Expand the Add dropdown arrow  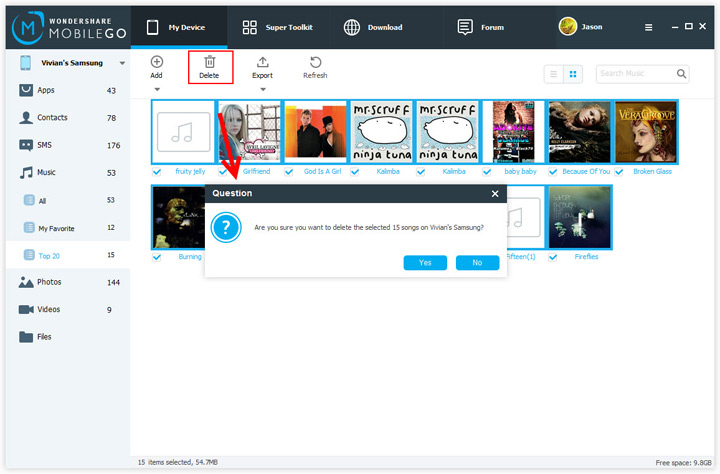click(157, 90)
